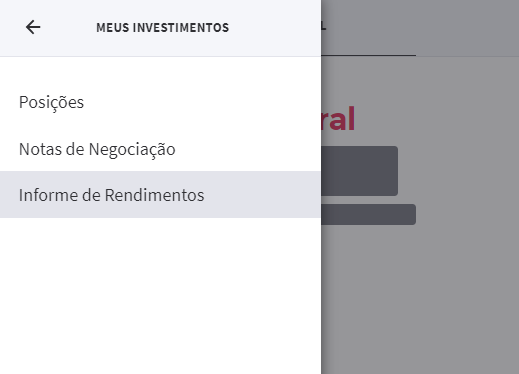Click the dimmed red heading ending in "ral"
This screenshot has width=519, height=374.
338,119
